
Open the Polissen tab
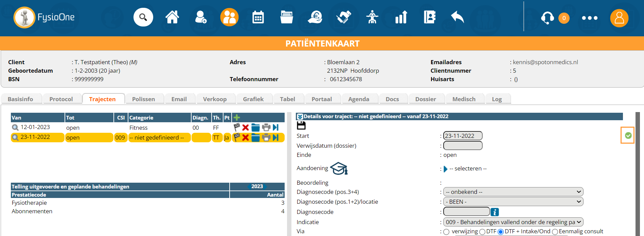point(143,99)
